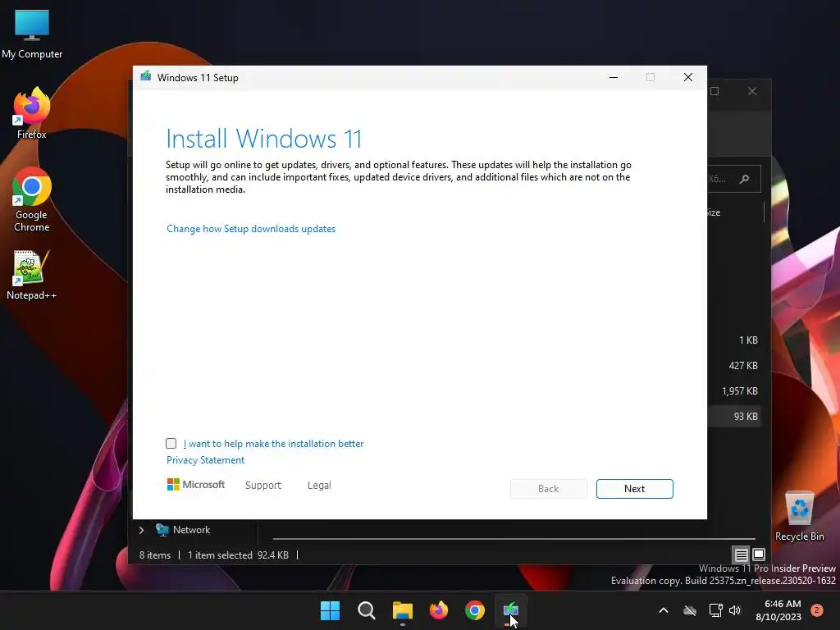
Task: Show hidden system tray icons
Action: click(x=663, y=610)
